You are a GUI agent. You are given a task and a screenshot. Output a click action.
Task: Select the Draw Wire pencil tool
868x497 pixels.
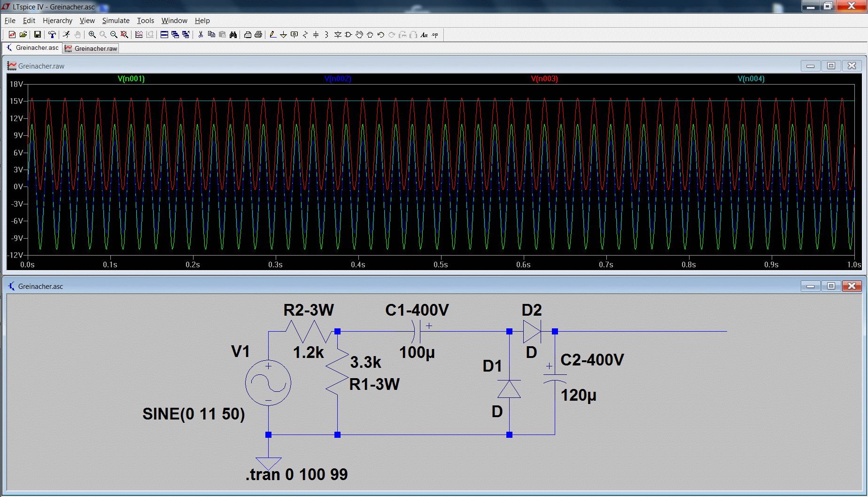tap(272, 35)
